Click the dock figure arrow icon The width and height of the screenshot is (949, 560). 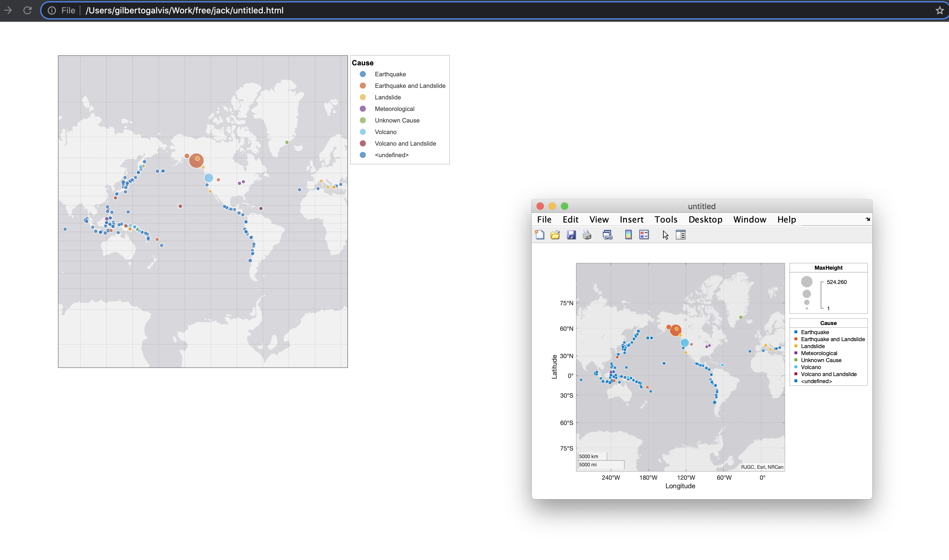867,219
